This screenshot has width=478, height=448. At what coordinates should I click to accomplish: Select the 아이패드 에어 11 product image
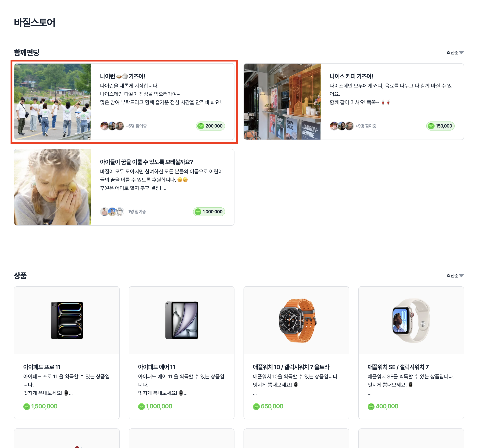click(x=182, y=320)
